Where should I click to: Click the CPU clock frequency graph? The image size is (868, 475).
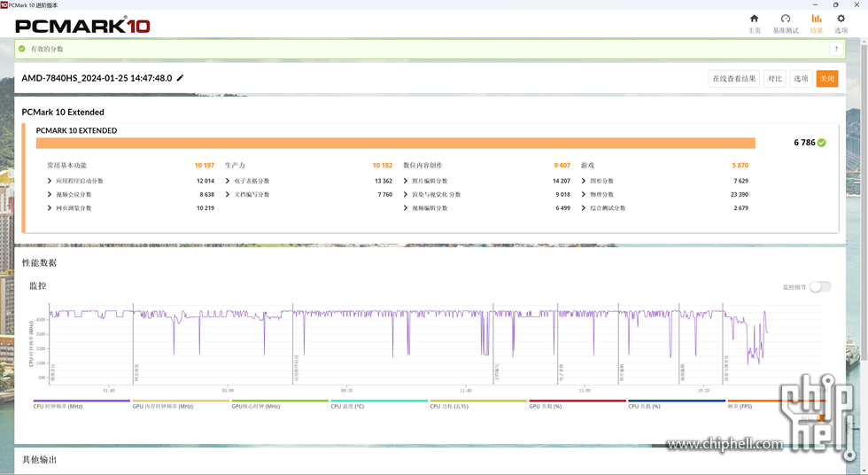pos(435,343)
